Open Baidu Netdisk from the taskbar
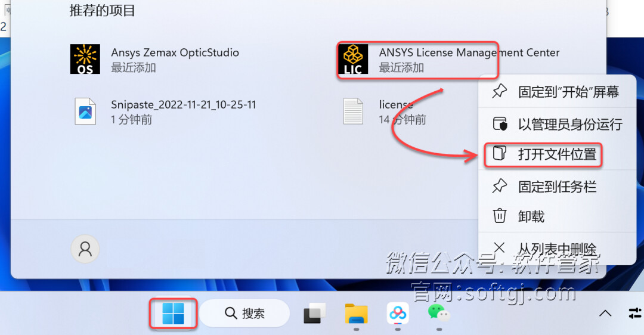The height and width of the screenshot is (335, 644). tap(398, 314)
